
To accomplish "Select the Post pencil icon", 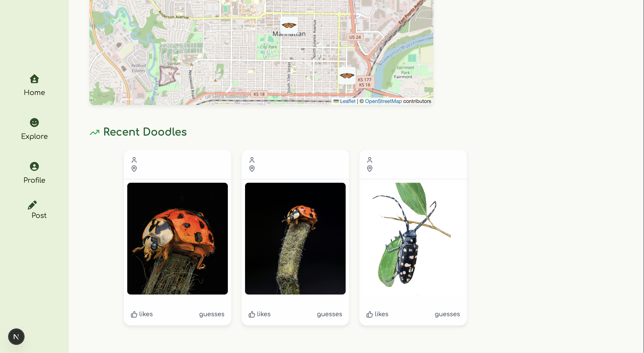I will point(32,205).
